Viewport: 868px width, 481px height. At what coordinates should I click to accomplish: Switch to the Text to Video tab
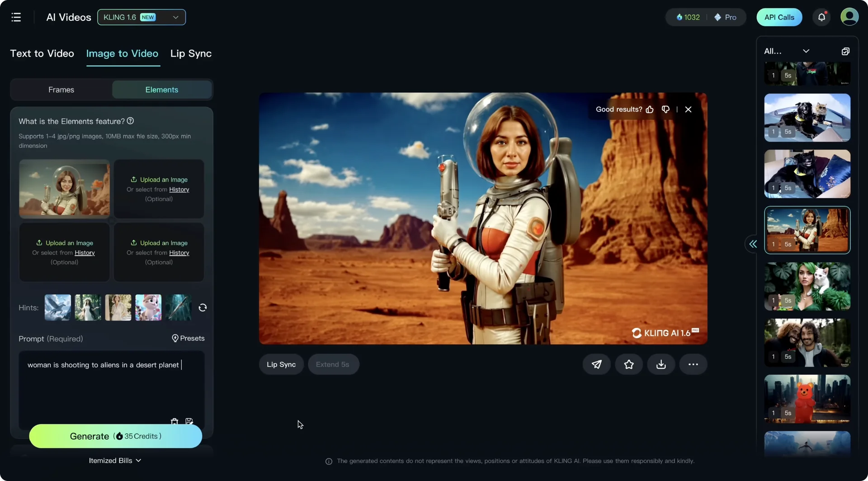(x=42, y=53)
